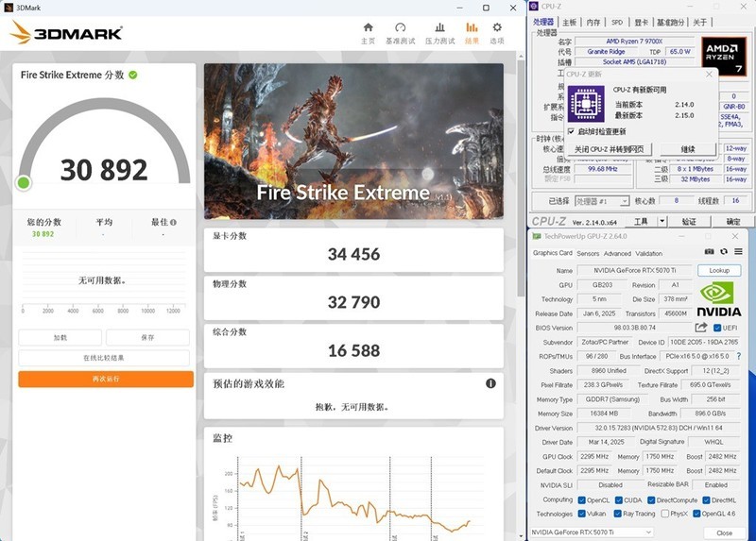The height and width of the screenshot is (541, 756).
Task: Click the info icon next to 最佳
Action: (173, 222)
